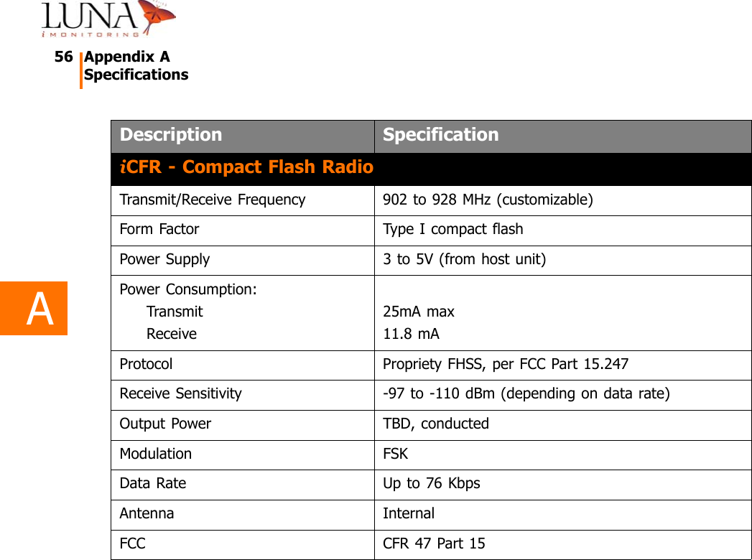Click the Luna butterfly logo

pos(108,19)
